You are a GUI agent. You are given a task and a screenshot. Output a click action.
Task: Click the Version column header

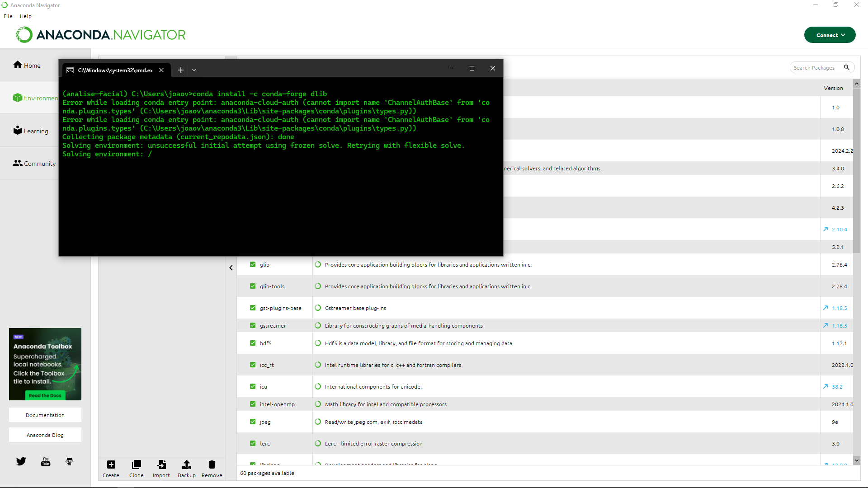point(833,88)
